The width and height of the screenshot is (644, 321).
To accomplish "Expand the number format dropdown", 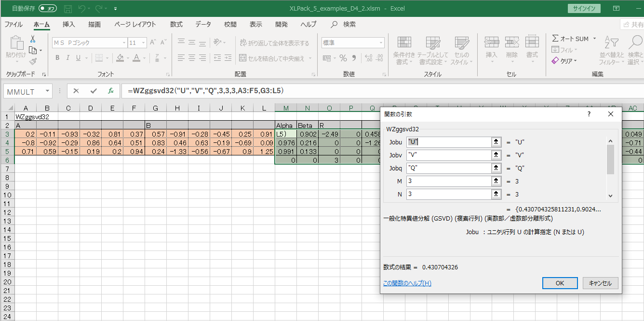I will [380, 43].
